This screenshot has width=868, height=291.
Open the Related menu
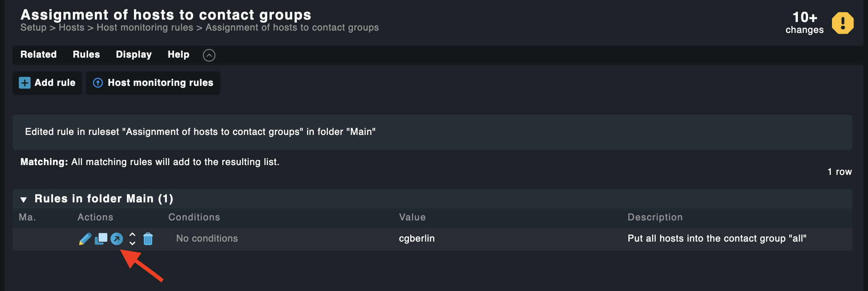point(38,55)
